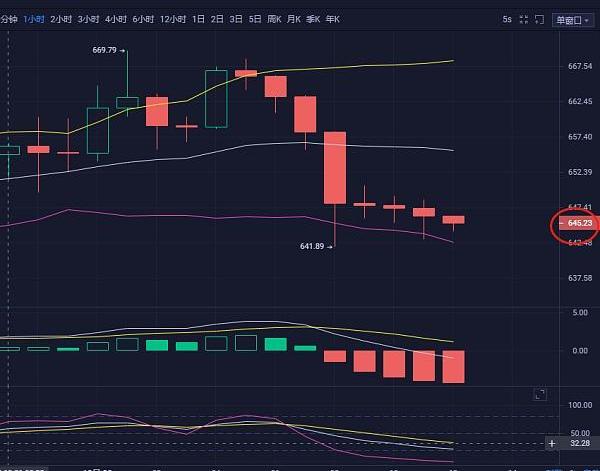Switch to the 1小时 timeframe
This screenshot has height=471, width=600.
pyautogui.click(x=33, y=19)
